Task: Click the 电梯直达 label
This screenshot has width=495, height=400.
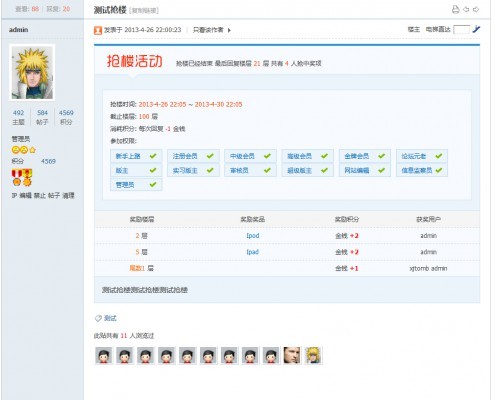Action: (438, 30)
